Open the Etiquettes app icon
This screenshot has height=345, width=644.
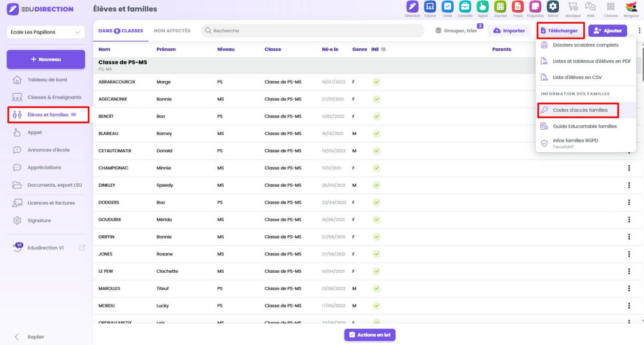click(x=535, y=7)
